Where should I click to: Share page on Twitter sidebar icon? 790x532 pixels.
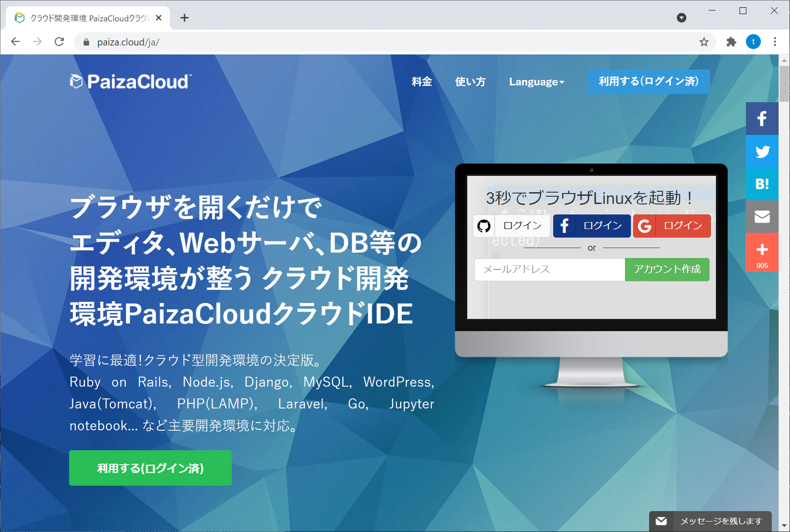click(x=762, y=151)
